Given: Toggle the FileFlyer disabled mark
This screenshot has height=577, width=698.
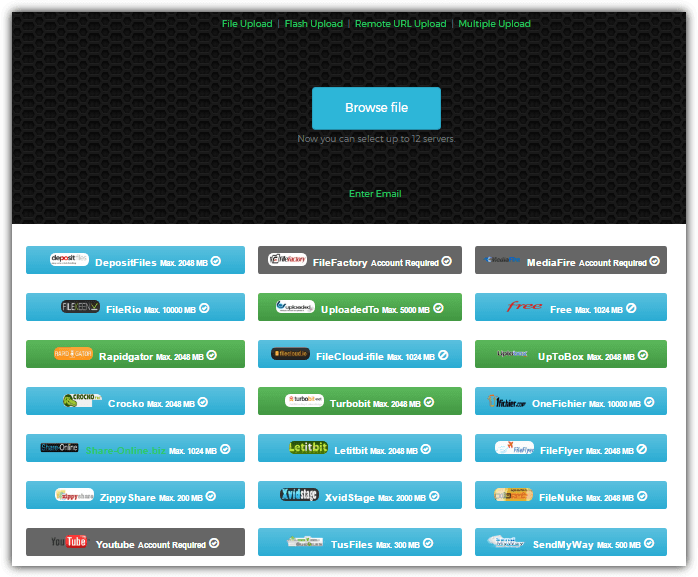Looking at the screenshot, I should [x=642, y=449].
